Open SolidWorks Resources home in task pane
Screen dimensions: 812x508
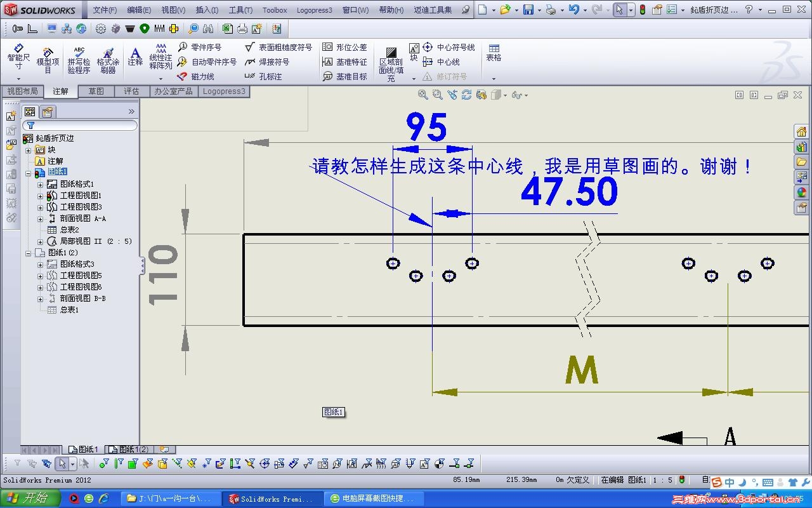click(801, 131)
